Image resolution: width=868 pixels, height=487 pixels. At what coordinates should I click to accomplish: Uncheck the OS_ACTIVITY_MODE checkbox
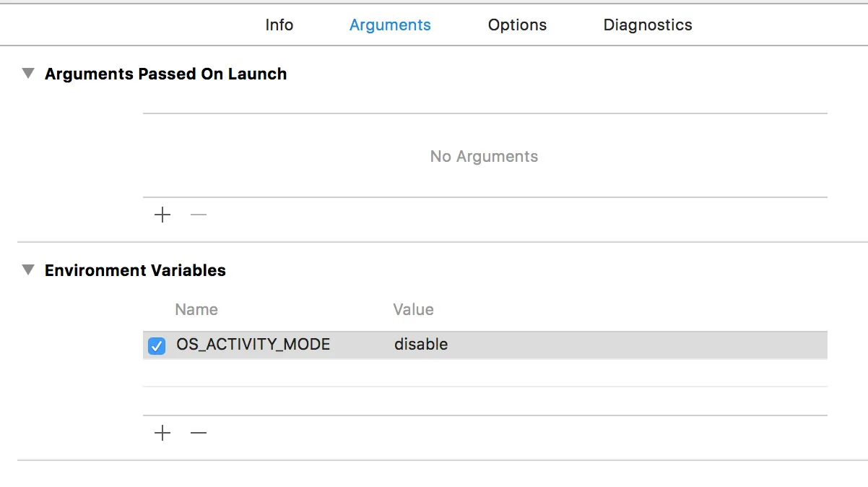click(157, 345)
